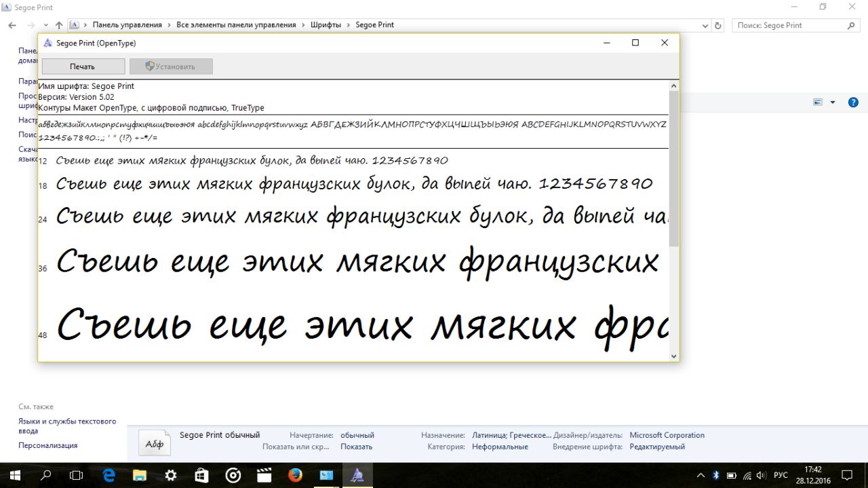
Task: Launch Firefox from taskbar
Action: pyautogui.click(x=295, y=476)
